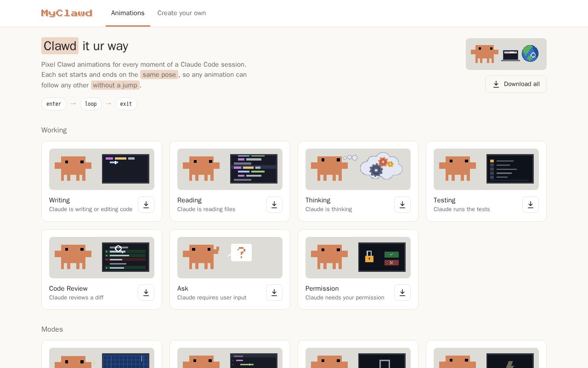
Task: Click the 'Claude requires user input' text
Action: (x=212, y=298)
